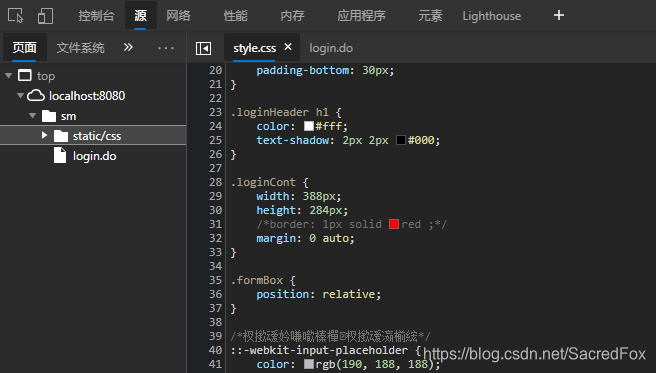Switch to the 控制台 tab

96,16
